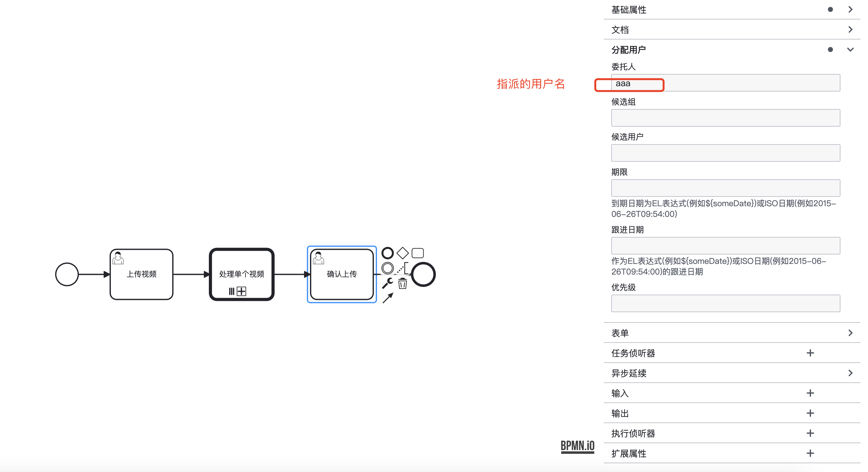The width and height of the screenshot is (868, 472).
Task: Delete 确认上传 task with trash icon
Action: click(402, 283)
